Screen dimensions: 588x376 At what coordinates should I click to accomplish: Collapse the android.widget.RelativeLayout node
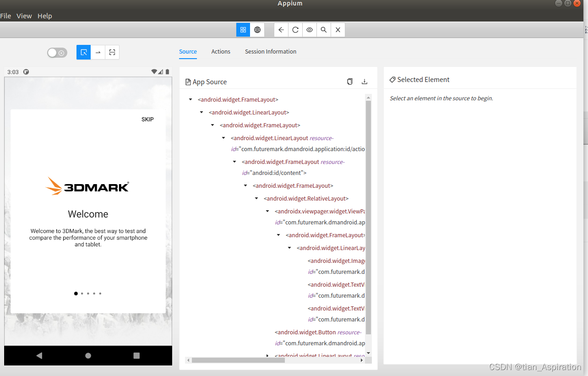point(256,198)
